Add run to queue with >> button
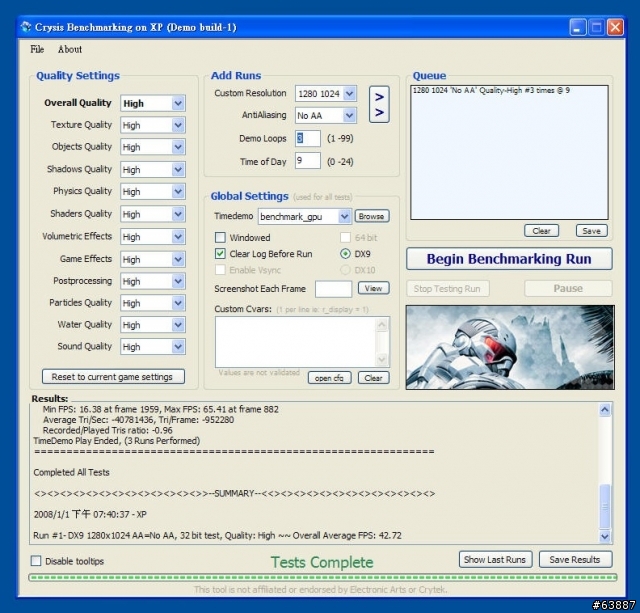The height and width of the screenshot is (613, 640). (x=379, y=104)
